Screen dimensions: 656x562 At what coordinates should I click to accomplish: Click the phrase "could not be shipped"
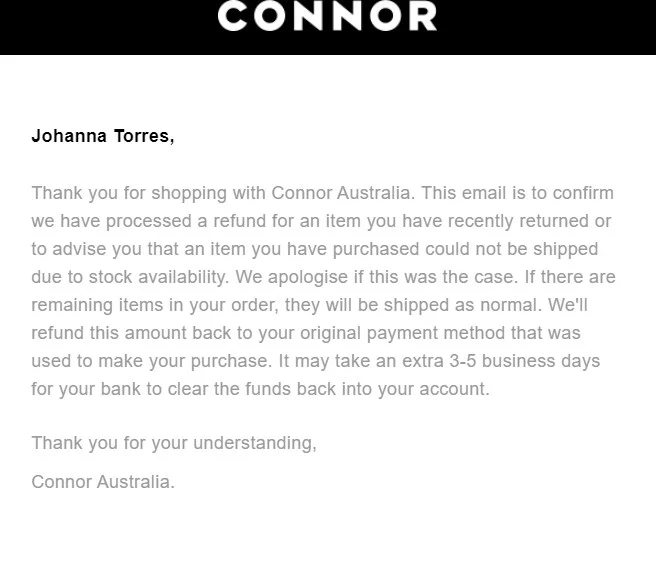pos(510,249)
